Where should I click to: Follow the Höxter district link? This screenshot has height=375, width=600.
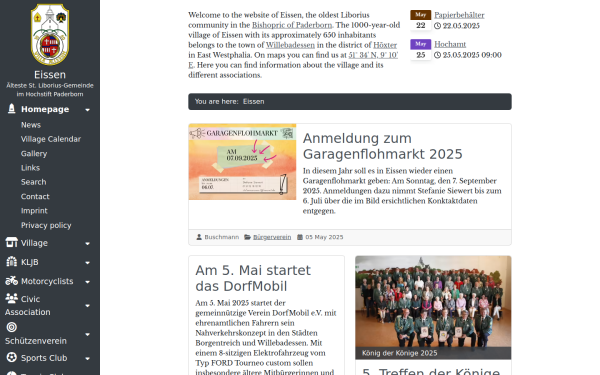(385, 45)
